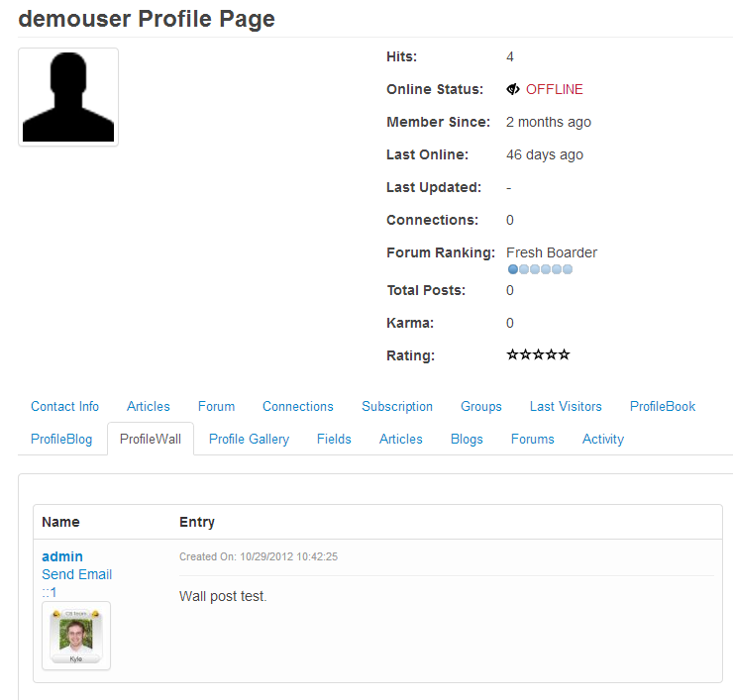Image resolution: width=733 pixels, height=700 pixels.
Task: View the Last Visitors tab
Action: (566, 406)
